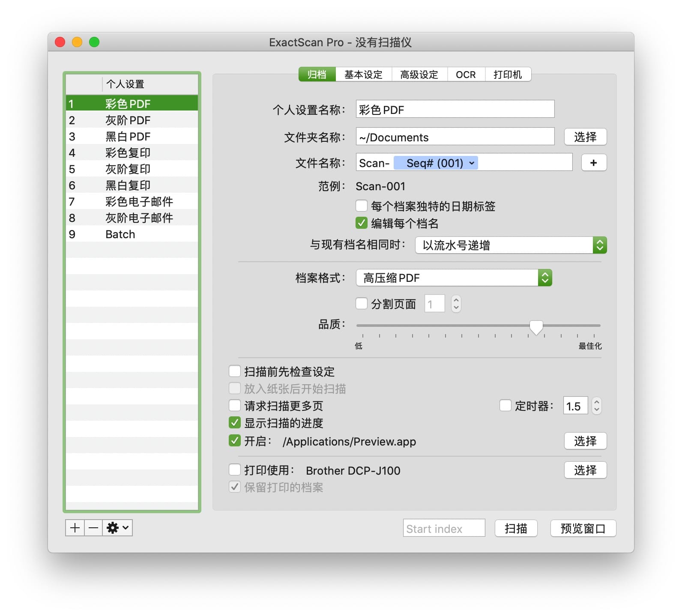Open the 高级设定 tab
This screenshot has width=682, height=616.
pyautogui.click(x=419, y=75)
